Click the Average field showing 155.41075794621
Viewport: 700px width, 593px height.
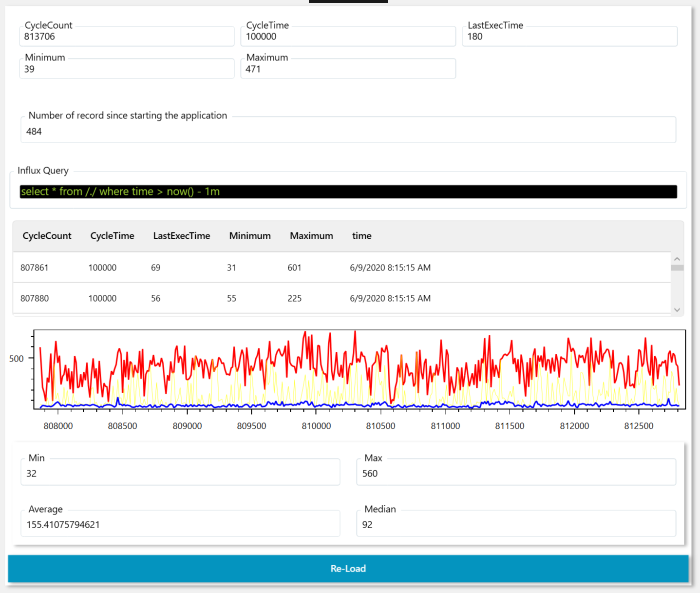click(180, 524)
